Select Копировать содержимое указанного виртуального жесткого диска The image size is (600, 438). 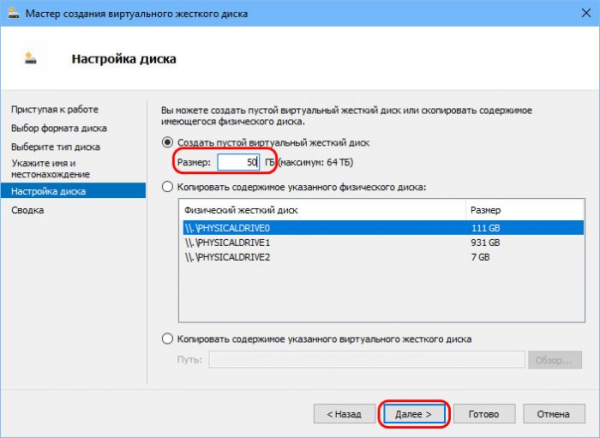(x=168, y=339)
